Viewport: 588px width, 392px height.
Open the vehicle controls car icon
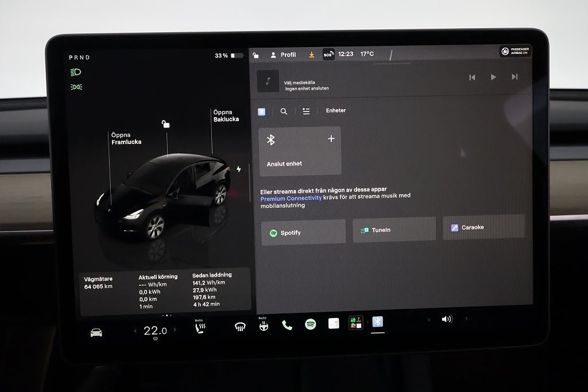(96, 332)
